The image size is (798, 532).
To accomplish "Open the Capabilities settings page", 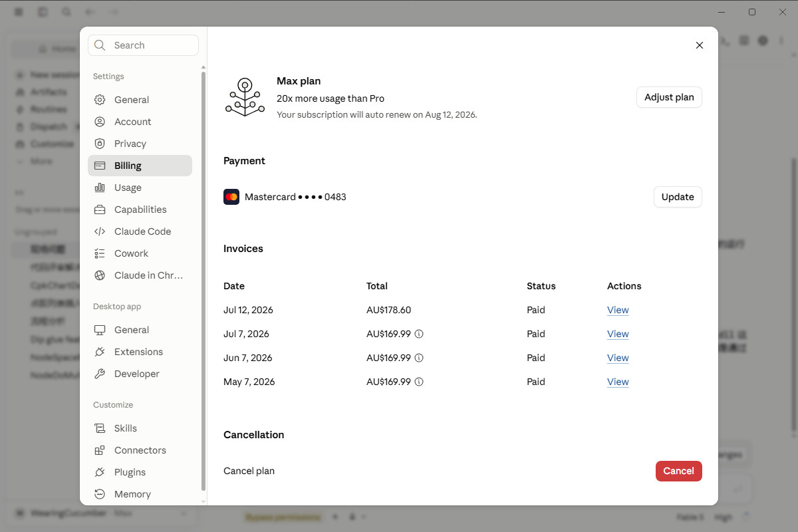I will (140, 209).
